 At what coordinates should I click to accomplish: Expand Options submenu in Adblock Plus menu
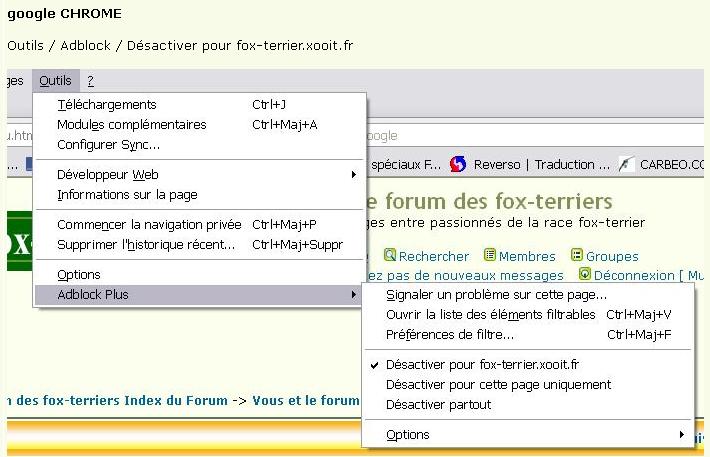(528, 435)
